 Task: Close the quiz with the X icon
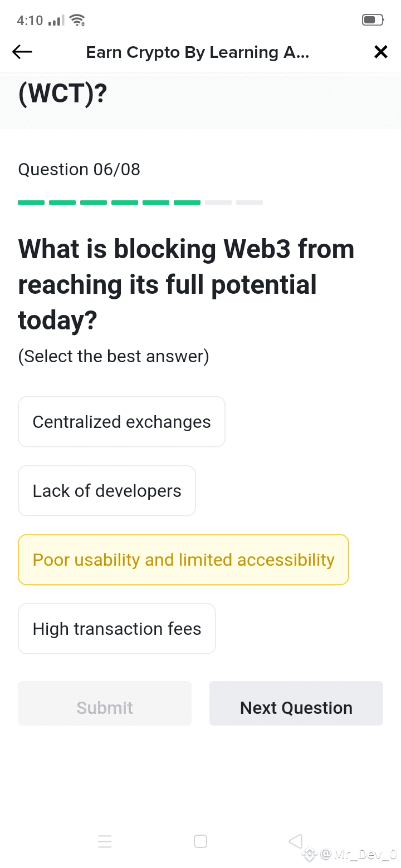point(380,52)
